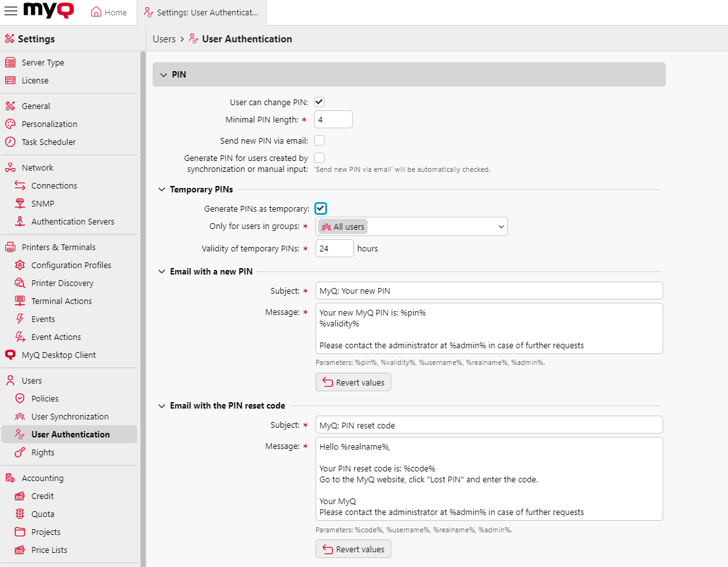Open the Credit accounting icon

(x=21, y=496)
